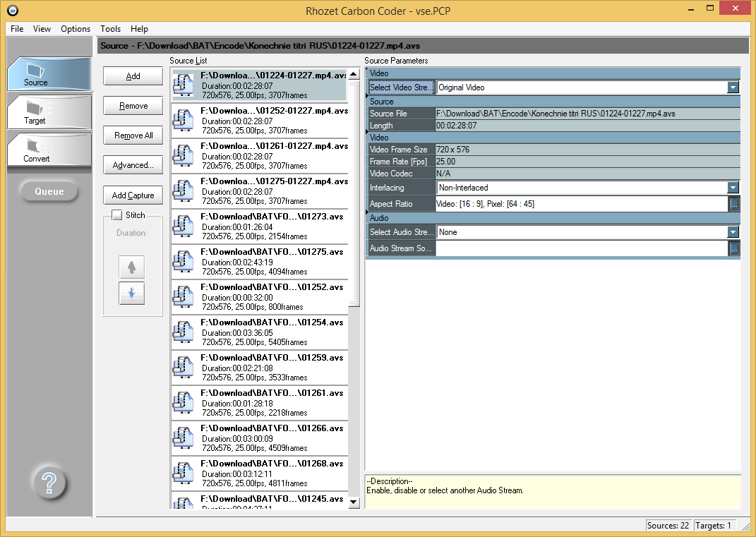
Task: Select source file name 01261-01227.mp4.avs
Action: point(274,146)
